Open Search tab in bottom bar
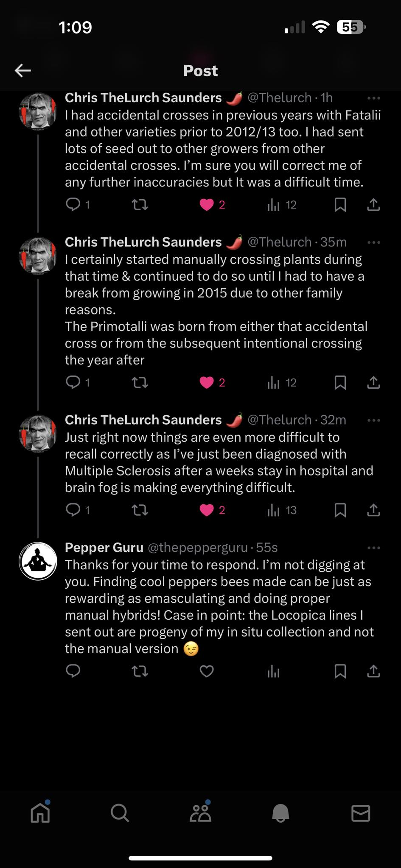The image size is (401, 868). 120,813
